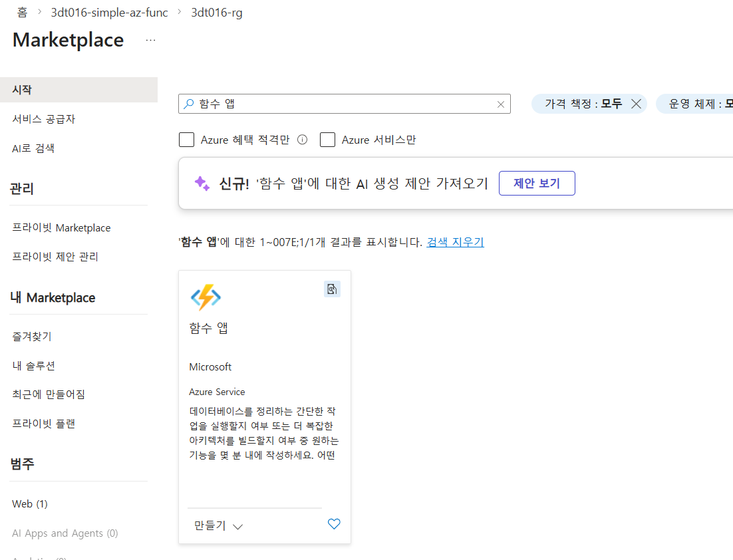733x560 pixels.
Task: Open 프라이빗 플랜 in the sidebar
Action: coord(43,424)
